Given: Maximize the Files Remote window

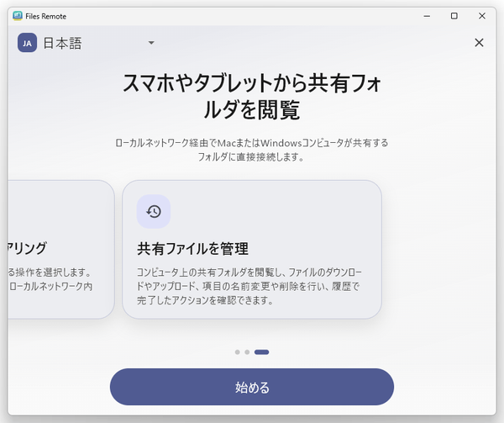Looking at the screenshot, I should (454, 16).
